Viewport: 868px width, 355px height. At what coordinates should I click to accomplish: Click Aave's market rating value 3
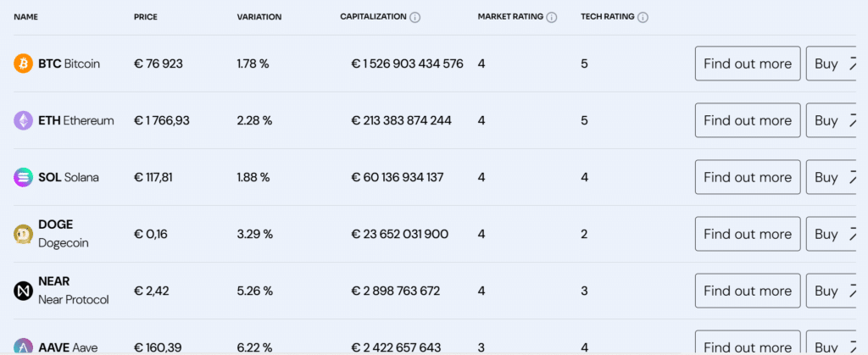coord(481,348)
